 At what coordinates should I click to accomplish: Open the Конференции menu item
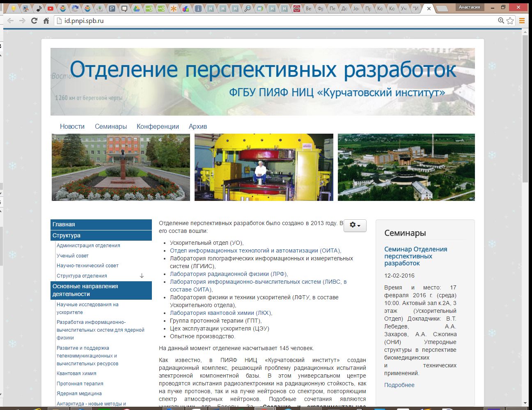click(x=158, y=126)
